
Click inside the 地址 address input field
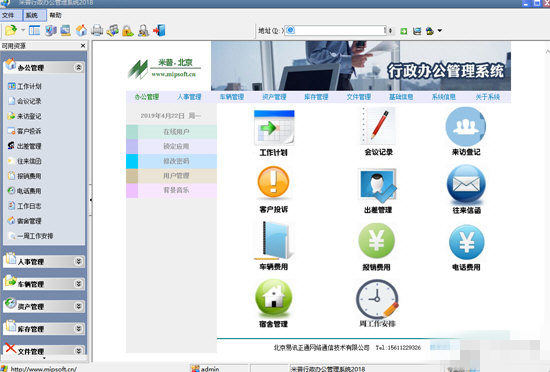(x=335, y=31)
